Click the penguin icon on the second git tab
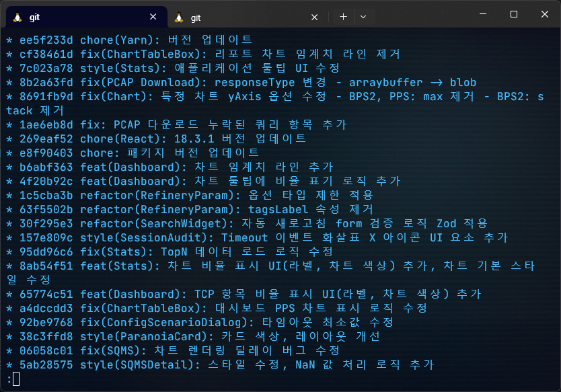 [x=179, y=17]
